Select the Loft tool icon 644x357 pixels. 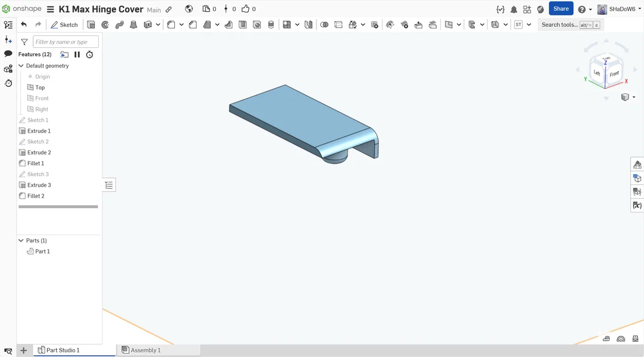click(x=134, y=25)
